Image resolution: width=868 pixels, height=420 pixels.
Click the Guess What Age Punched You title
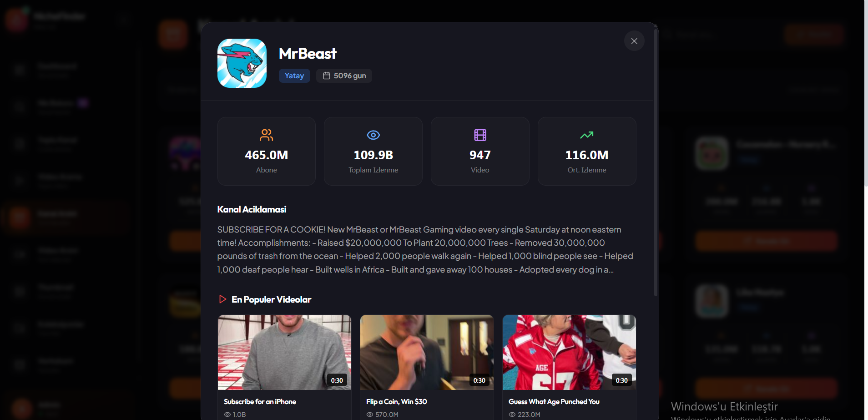[554, 401]
